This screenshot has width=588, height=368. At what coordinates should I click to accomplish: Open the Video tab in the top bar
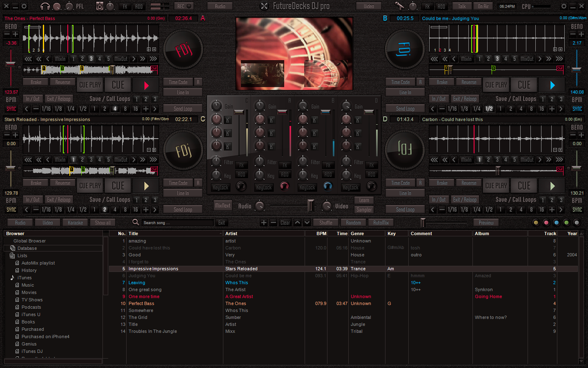pos(368,6)
